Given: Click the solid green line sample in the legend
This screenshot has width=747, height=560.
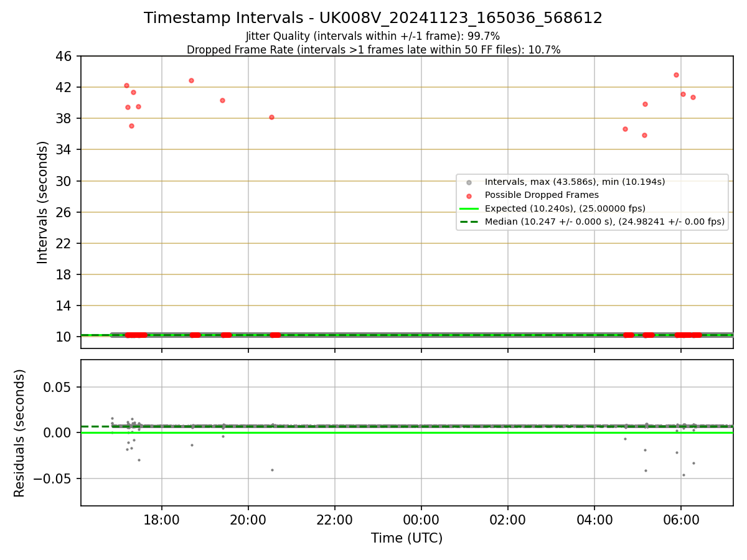Looking at the screenshot, I should tap(469, 208).
